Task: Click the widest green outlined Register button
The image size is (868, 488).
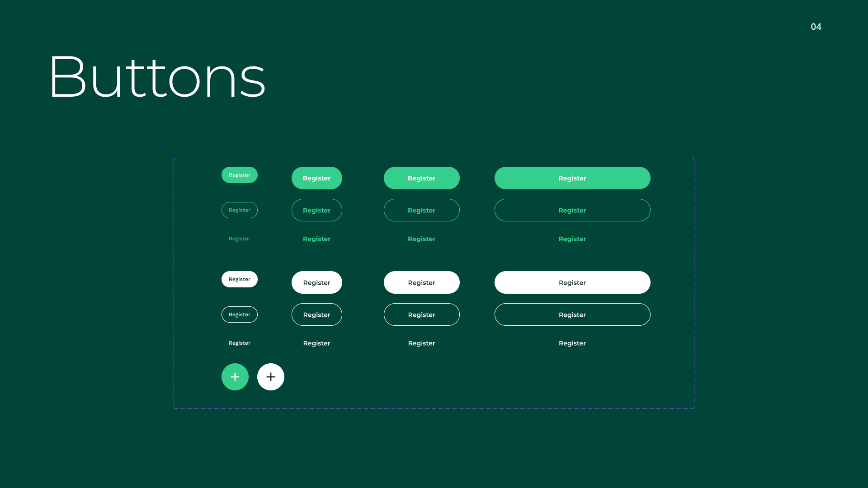Action: pyautogui.click(x=572, y=210)
